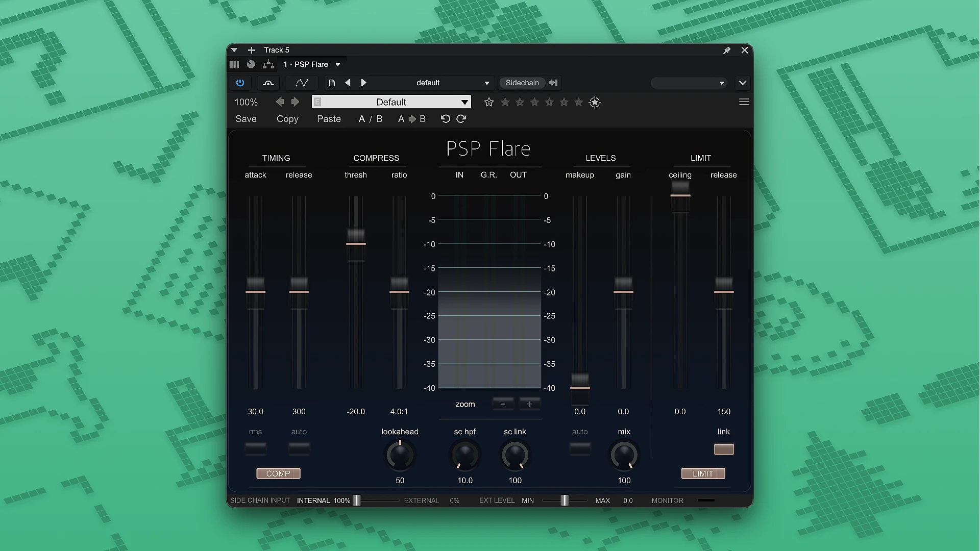This screenshot has height=551, width=980.
Task: Toggle the rms switch
Action: click(x=256, y=449)
